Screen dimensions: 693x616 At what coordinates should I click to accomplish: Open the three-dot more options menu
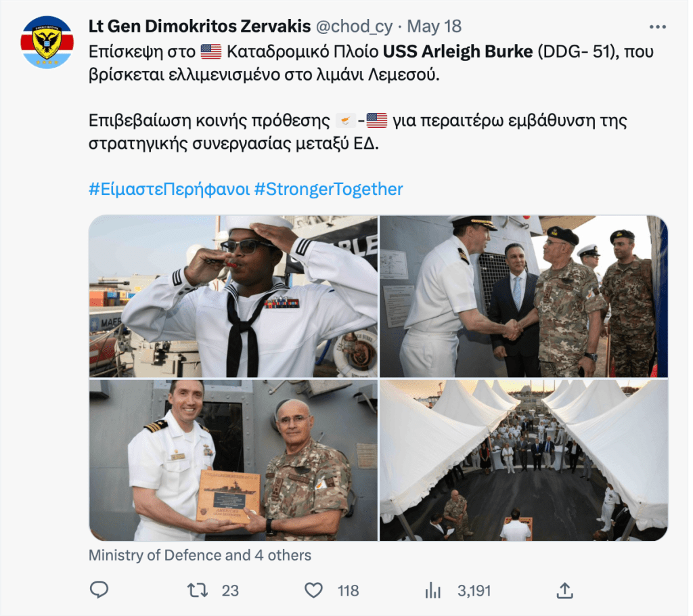(658, 27)
